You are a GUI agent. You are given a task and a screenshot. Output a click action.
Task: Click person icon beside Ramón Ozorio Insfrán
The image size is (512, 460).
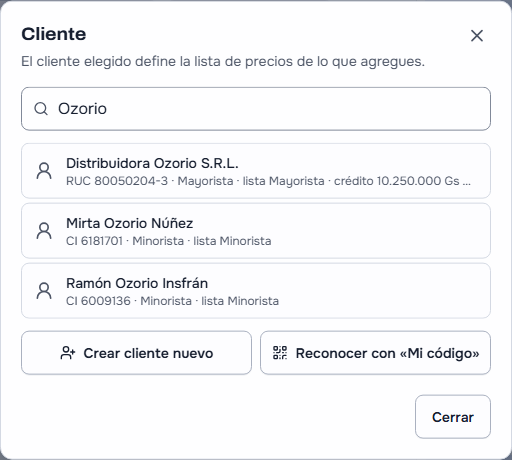click(x=44, y=291)
